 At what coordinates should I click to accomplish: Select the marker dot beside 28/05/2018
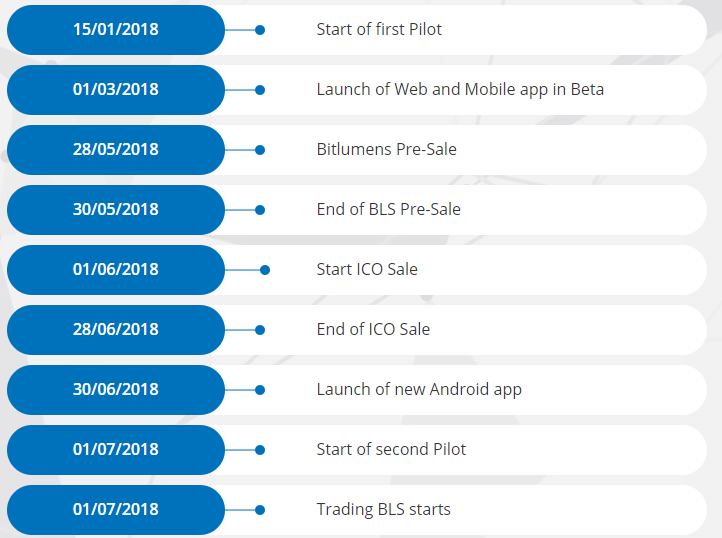[260, 150]
